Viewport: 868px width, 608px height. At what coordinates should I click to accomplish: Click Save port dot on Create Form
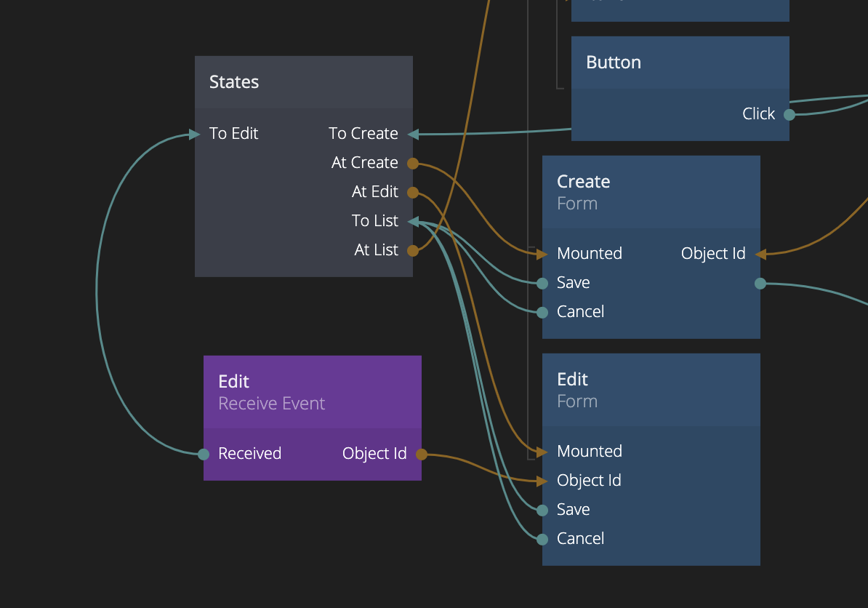542,284
